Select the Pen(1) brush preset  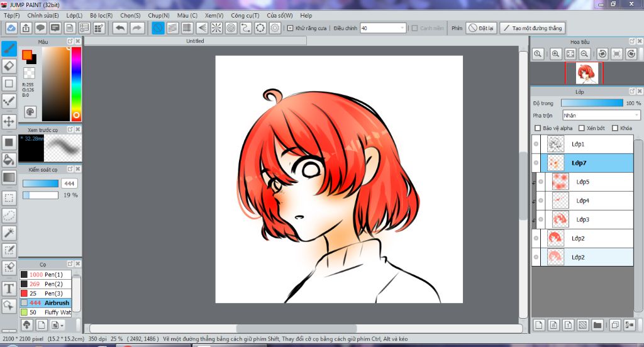[45, 274]
